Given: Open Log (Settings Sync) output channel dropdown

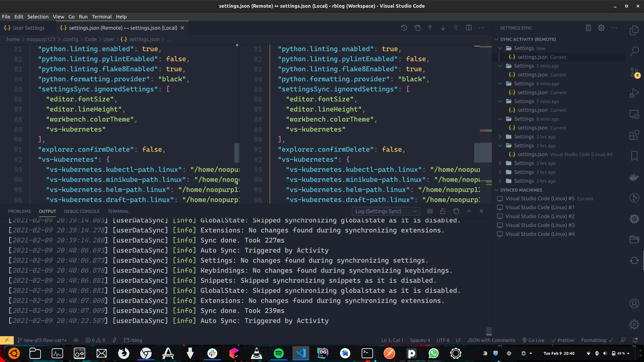Looking at the screenshot, I should [x=386, y=211].
